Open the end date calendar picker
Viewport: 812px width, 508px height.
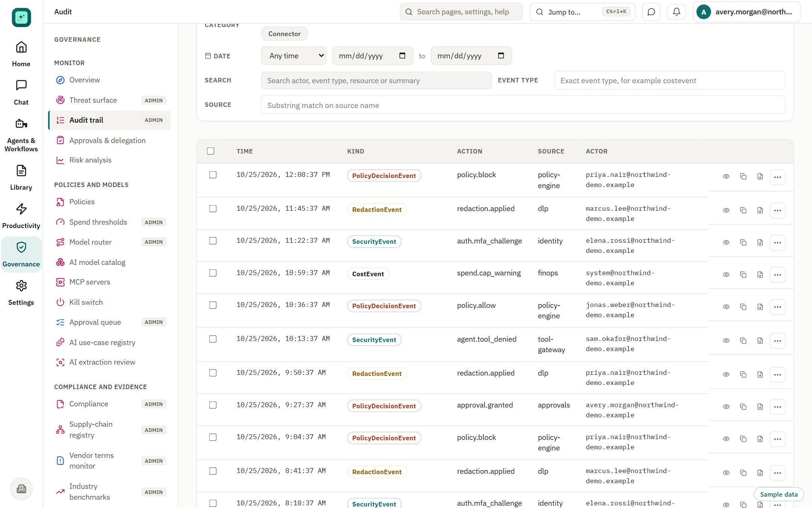point(501,56)
